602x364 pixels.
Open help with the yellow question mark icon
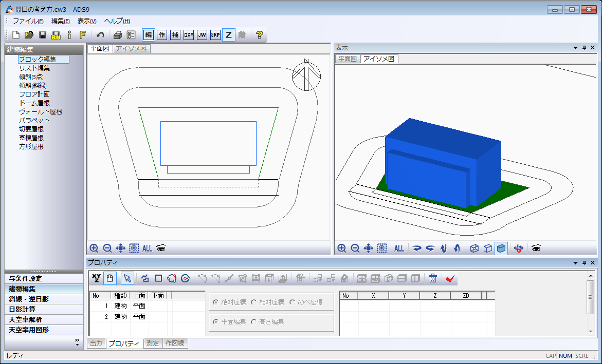pyautogui.click(x=260, y=35)
